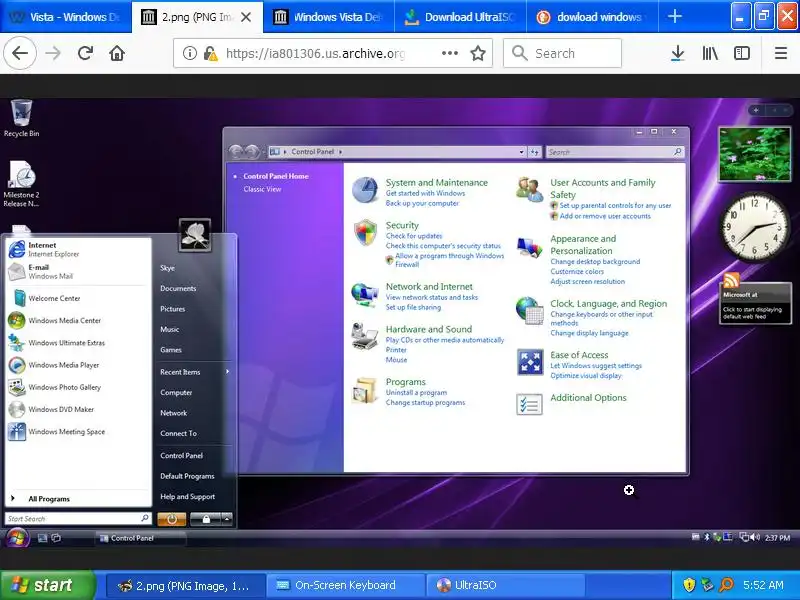Click the Hardware and Sound icon
This screenshot has width=800, height=600.
pos(364,337)
